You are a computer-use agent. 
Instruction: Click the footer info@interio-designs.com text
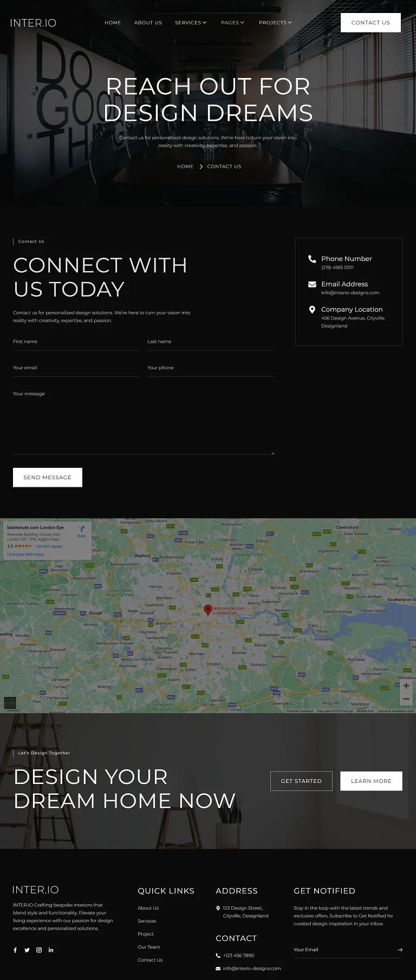click(252, 969)
